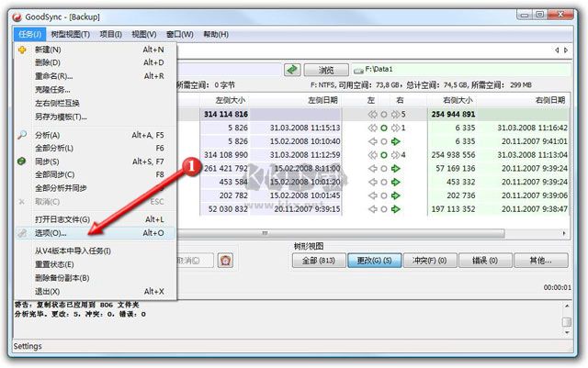
Task: Choose 全部分析并同步 menu item
Action: tap(96, 188)
